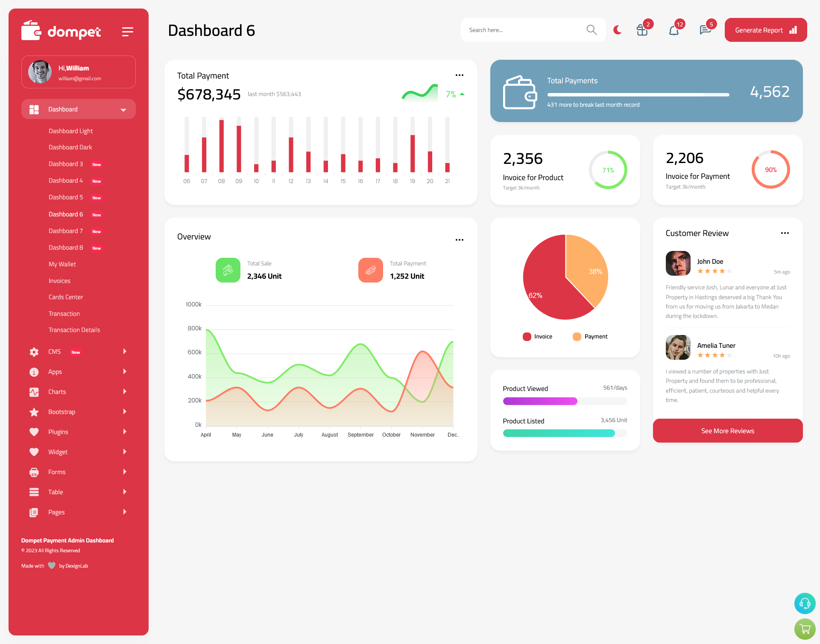
Task: Click the See More Reviews button
Action: (x=727, y=431)
